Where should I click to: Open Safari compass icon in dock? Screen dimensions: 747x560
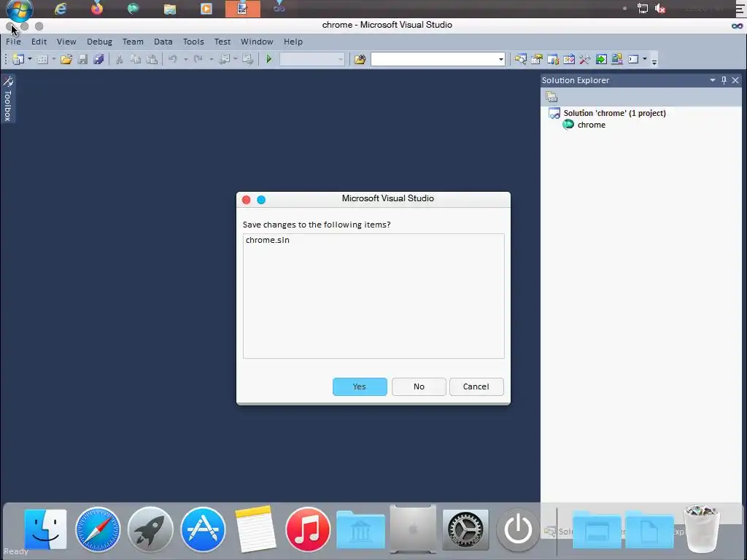point(98,529)
